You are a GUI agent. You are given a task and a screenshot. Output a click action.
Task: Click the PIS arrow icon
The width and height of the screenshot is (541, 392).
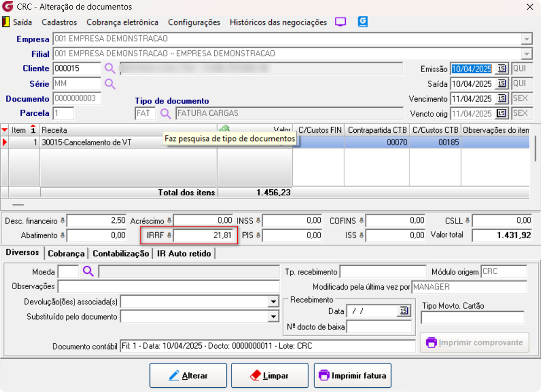(258, 235)
